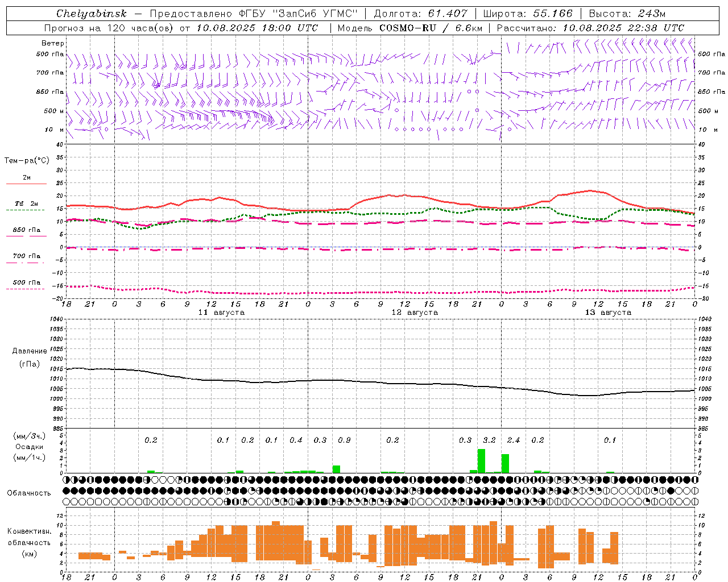The width and height of the screenshot is (728, 582).
Task: Click the 'Конвективн.' convective cloud label
Action: point(30,531)
